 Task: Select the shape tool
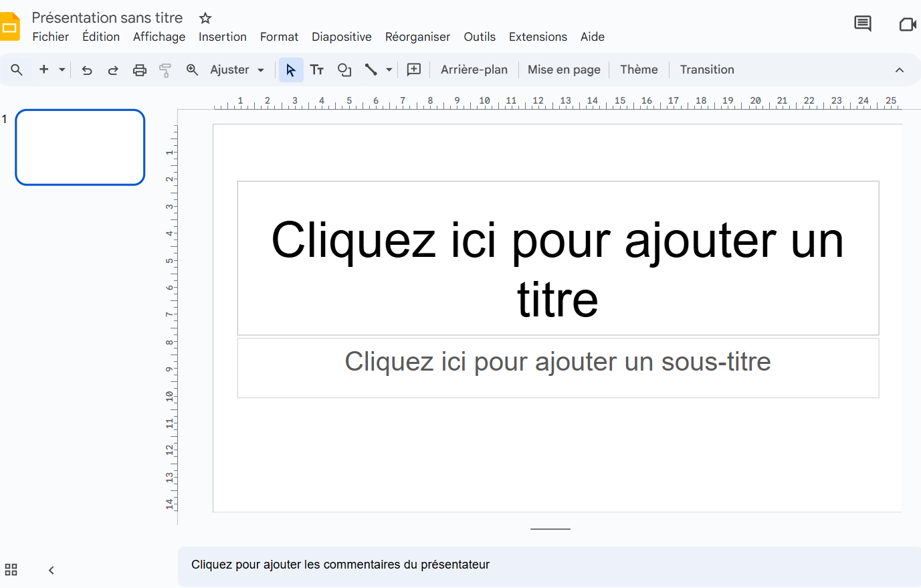[344, 70]
